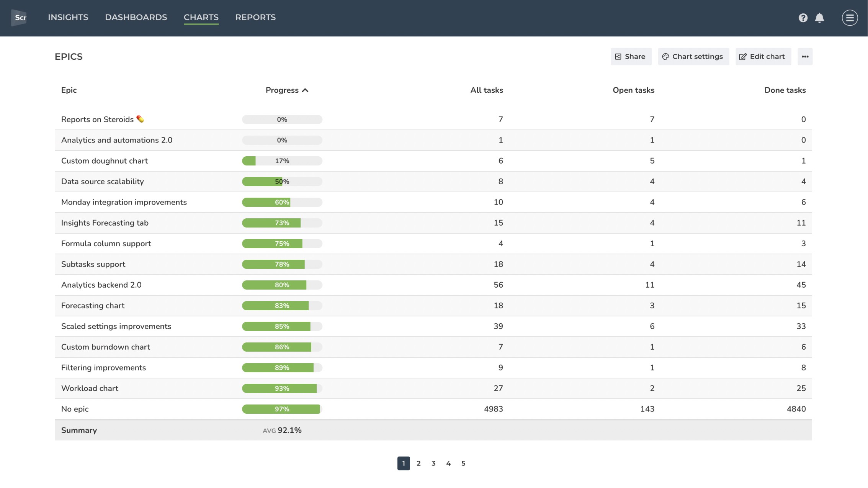The image size is (868, 488).
Task: Open Chart settings
Action: 693,57
